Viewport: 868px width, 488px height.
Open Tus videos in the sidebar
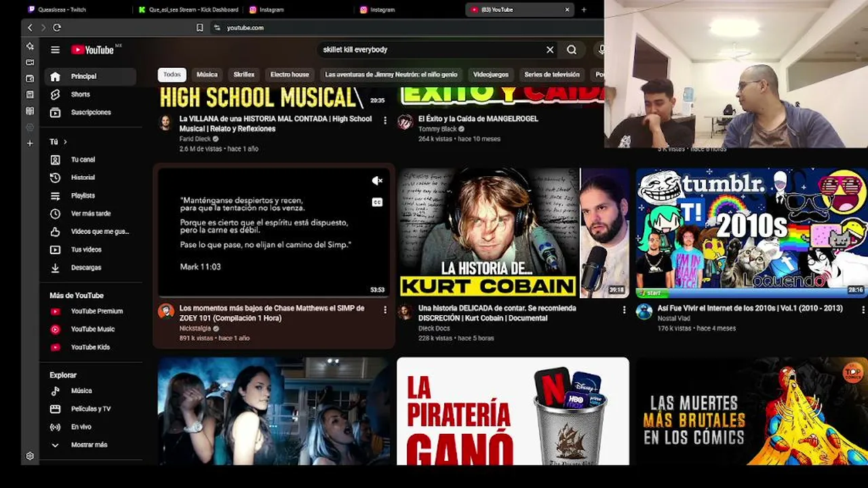(x=90, y=249)
